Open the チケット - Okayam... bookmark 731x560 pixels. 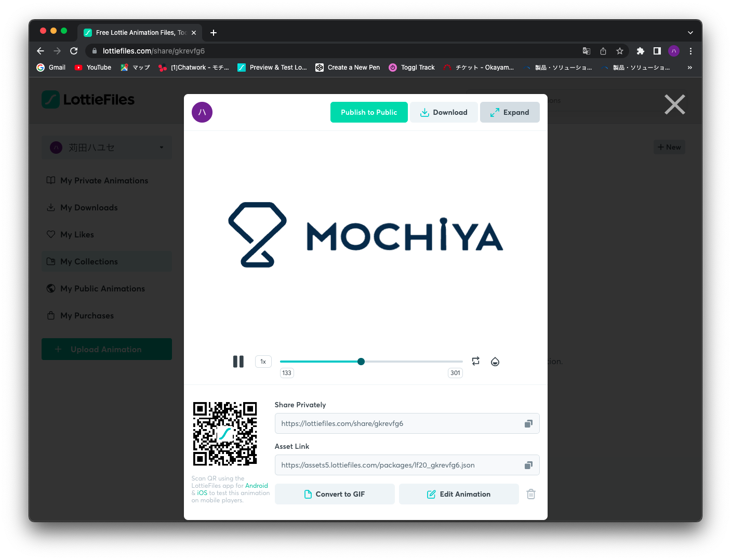(x=479, y=68)
